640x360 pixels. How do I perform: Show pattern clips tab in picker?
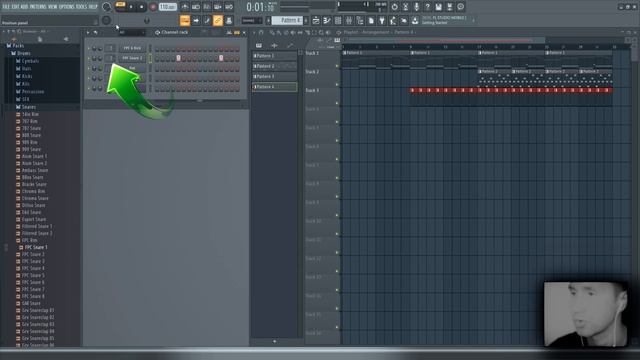pos(259,45)
